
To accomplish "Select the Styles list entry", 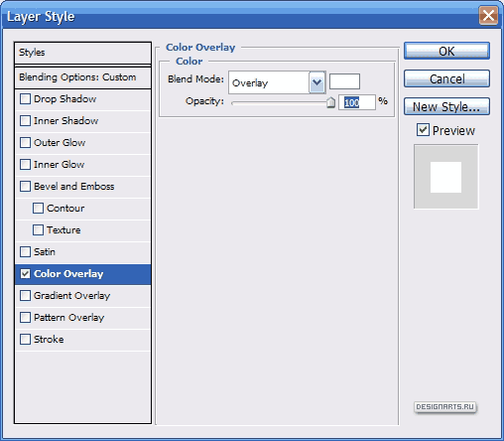I will 82,53.
